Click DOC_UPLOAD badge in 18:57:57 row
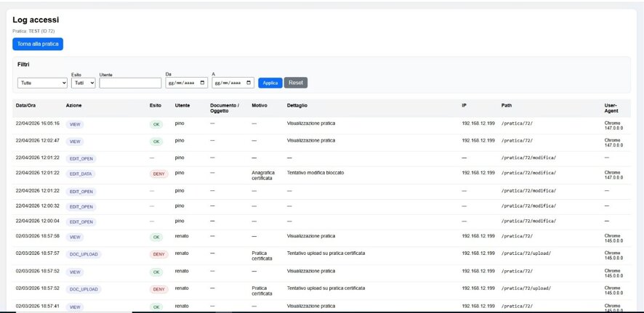Screen dimensions: 644x313 click(x=84, y=254)
